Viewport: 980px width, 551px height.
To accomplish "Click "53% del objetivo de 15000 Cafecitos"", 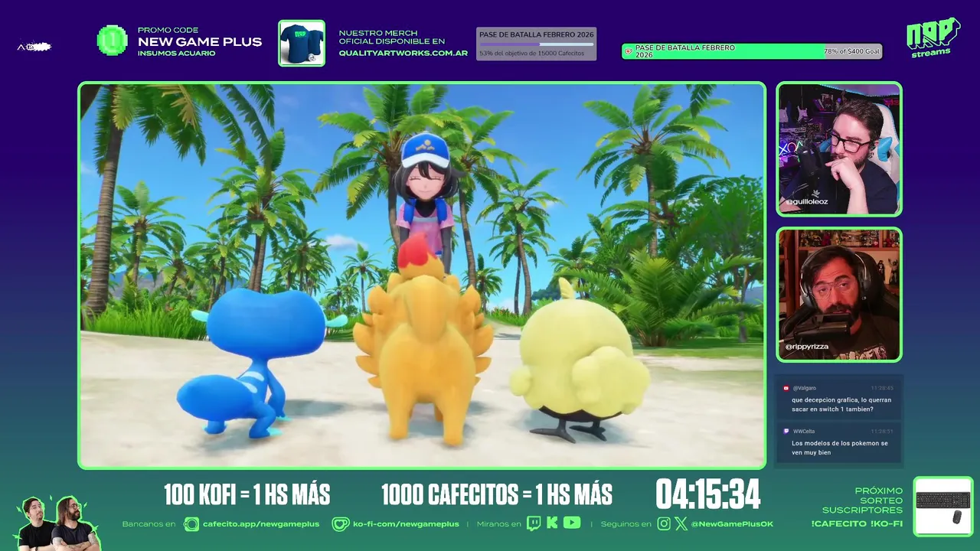I will (532, 53).
